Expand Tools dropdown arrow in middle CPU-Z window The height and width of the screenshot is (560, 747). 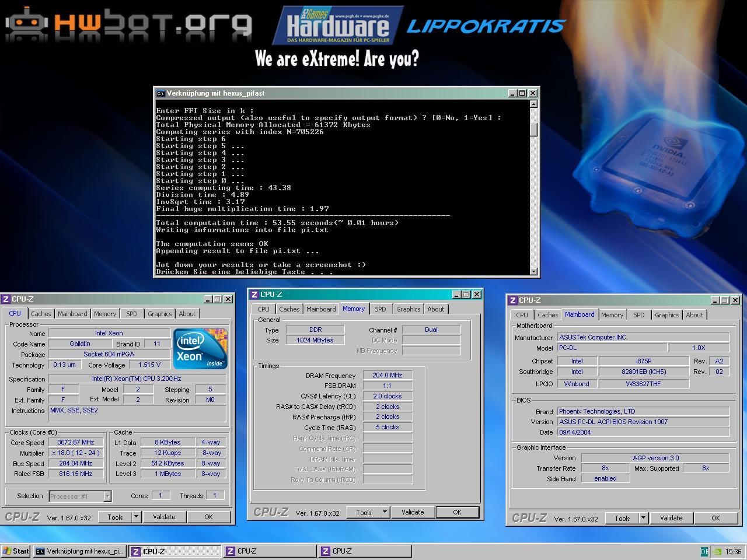click(385, 512)
